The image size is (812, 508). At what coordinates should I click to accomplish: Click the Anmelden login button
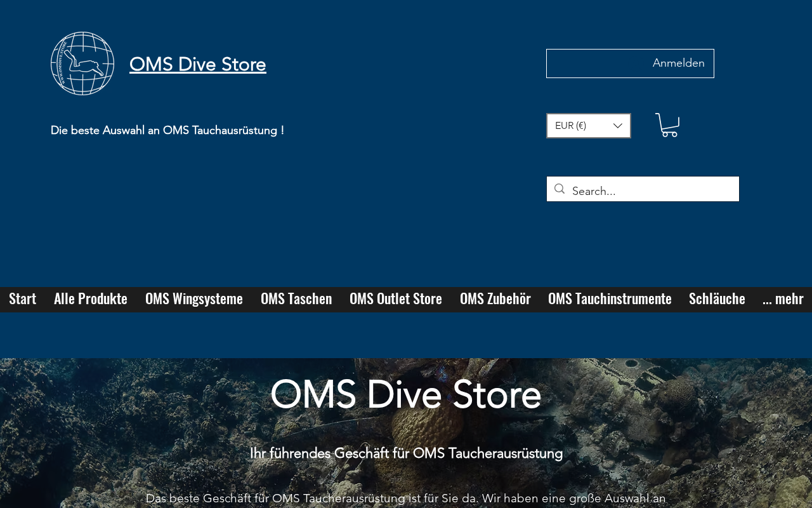coord(630,63)
